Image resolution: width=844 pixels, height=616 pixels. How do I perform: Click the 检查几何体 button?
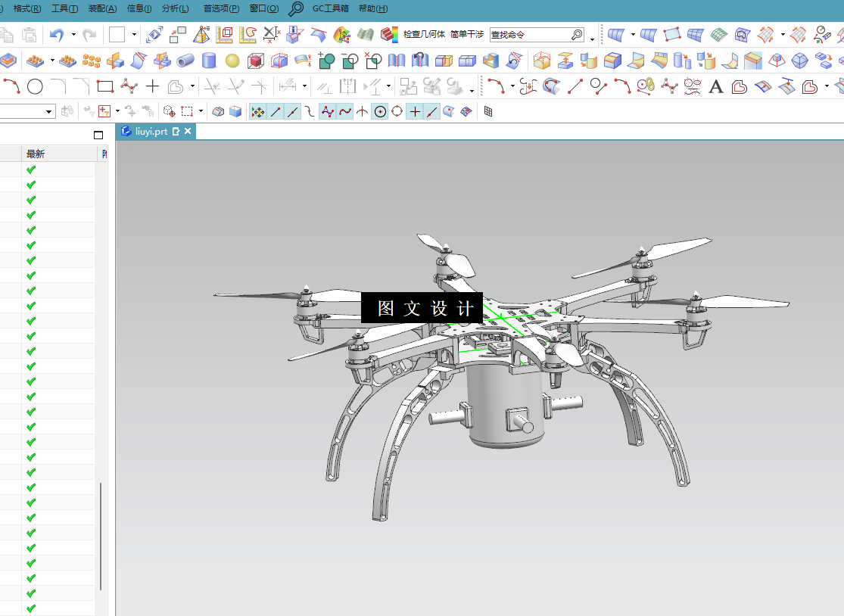(x=424, y=34)
